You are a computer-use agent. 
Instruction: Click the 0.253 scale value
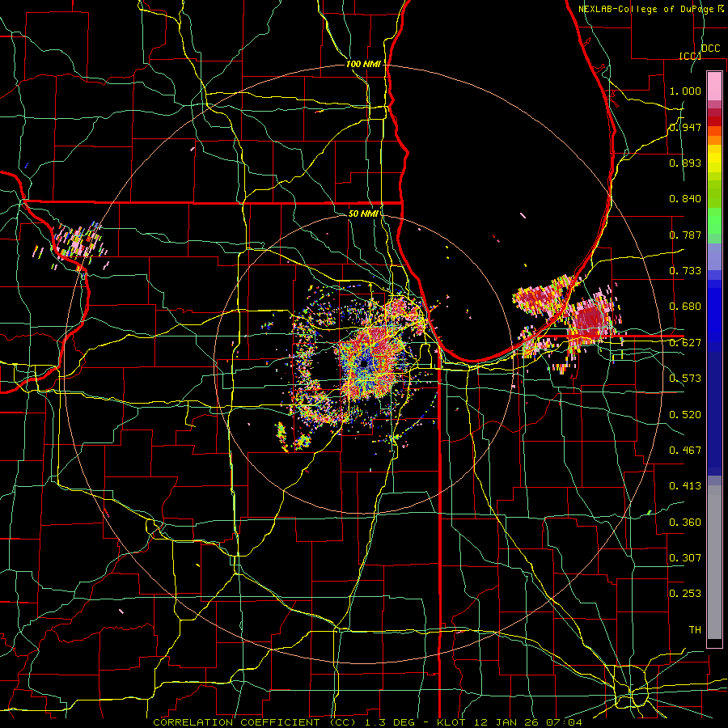[x=685, y=594]
